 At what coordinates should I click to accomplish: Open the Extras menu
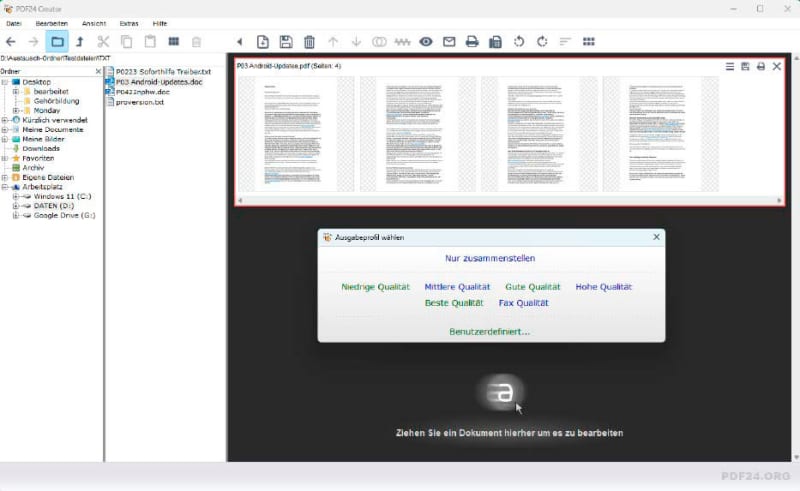(129, 23)
